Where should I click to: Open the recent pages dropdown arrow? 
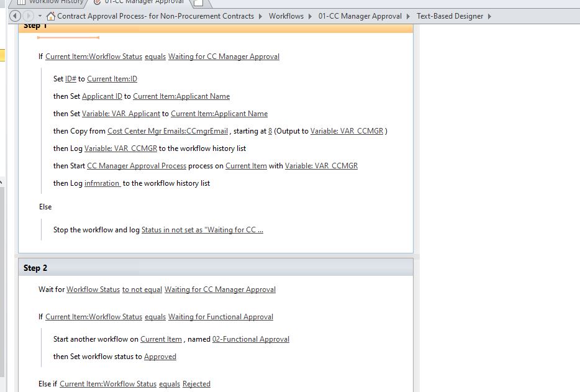[x=40, y=16]
